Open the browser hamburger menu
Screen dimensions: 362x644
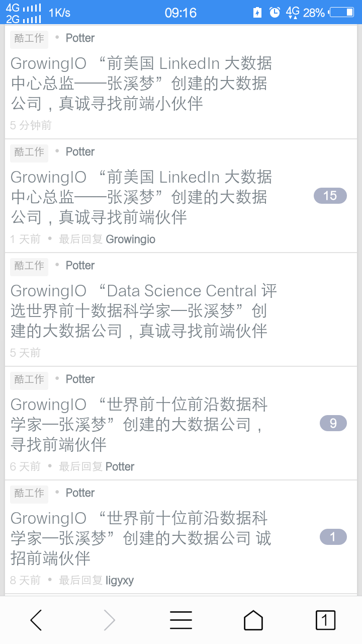[x=181, y=620]
